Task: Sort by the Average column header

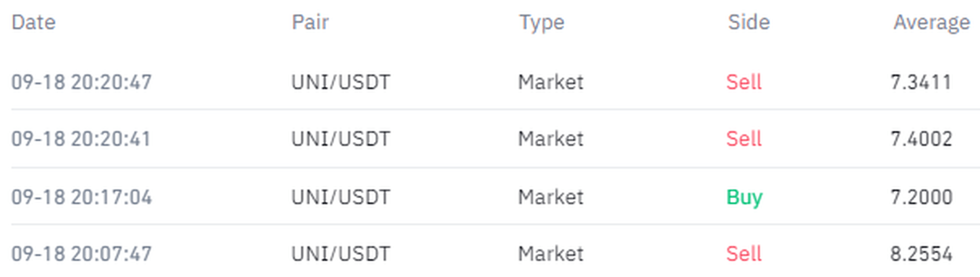Action: pos(931,22)
